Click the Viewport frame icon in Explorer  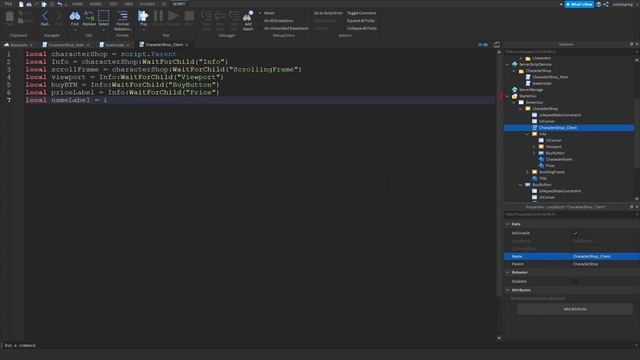[541, 147]
